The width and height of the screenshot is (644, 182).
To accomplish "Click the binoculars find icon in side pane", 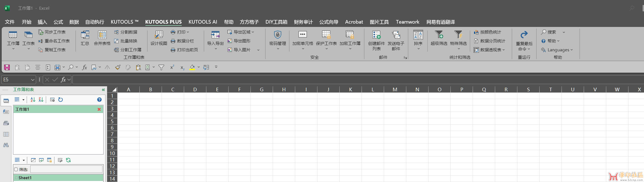I will click(x=6, y=145).
